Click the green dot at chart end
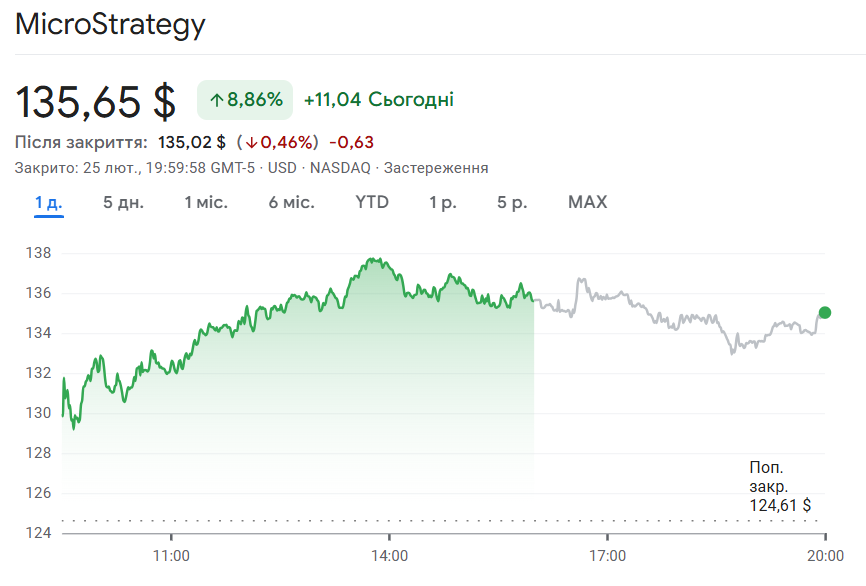This screenshot has height=586, width=866. click(825, 312)
